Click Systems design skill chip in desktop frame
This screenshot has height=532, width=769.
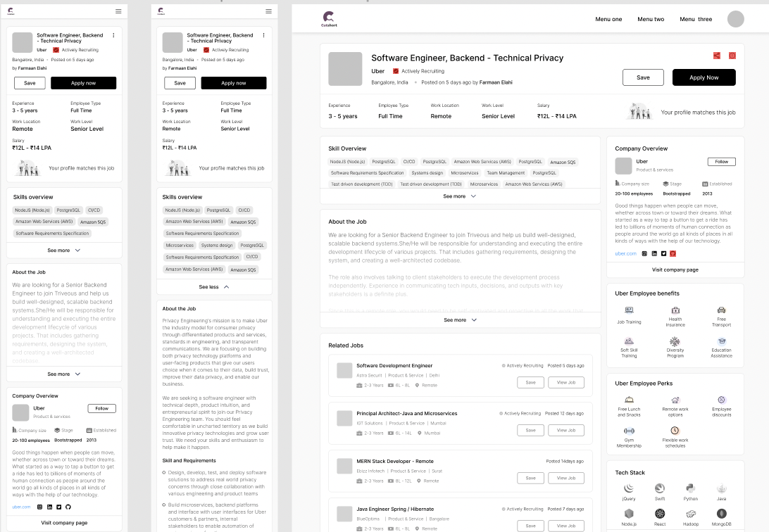click(x=427, y=173)
